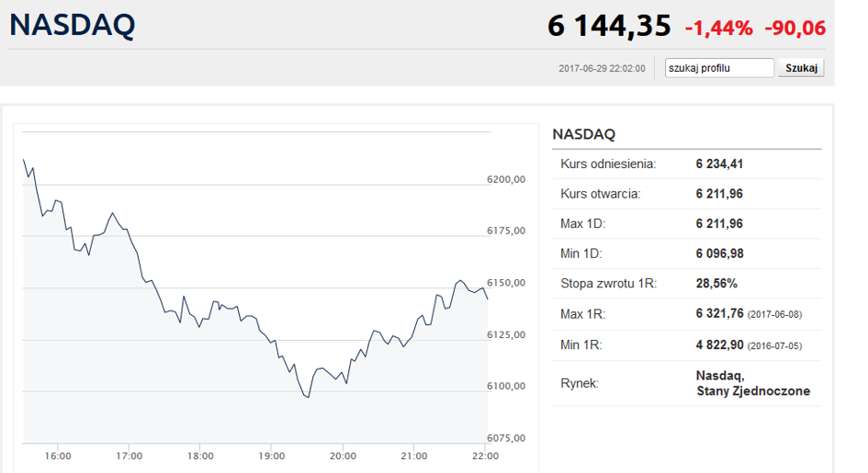The image size is (868, 473).
Task: Click the 17:00 time label
Action: coord(129,456)
